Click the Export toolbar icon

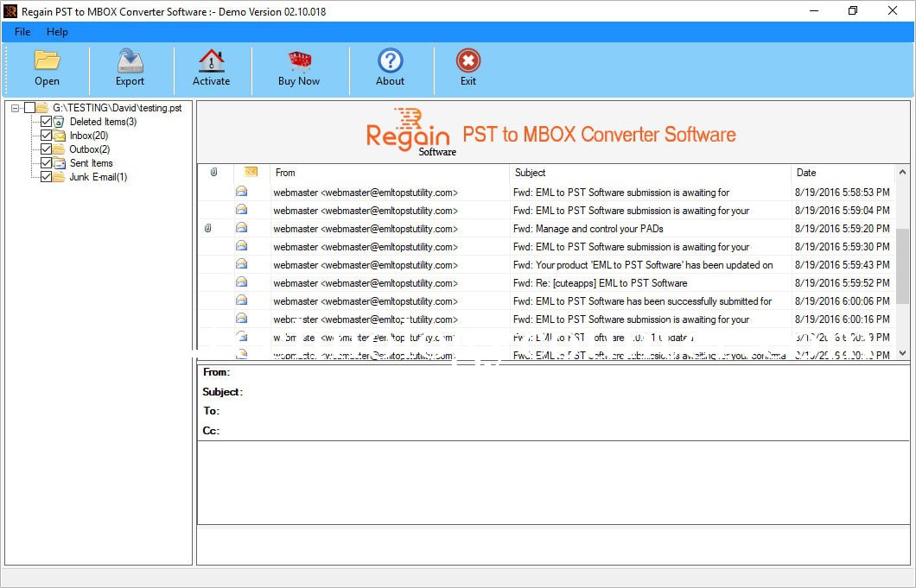[130, 60]
